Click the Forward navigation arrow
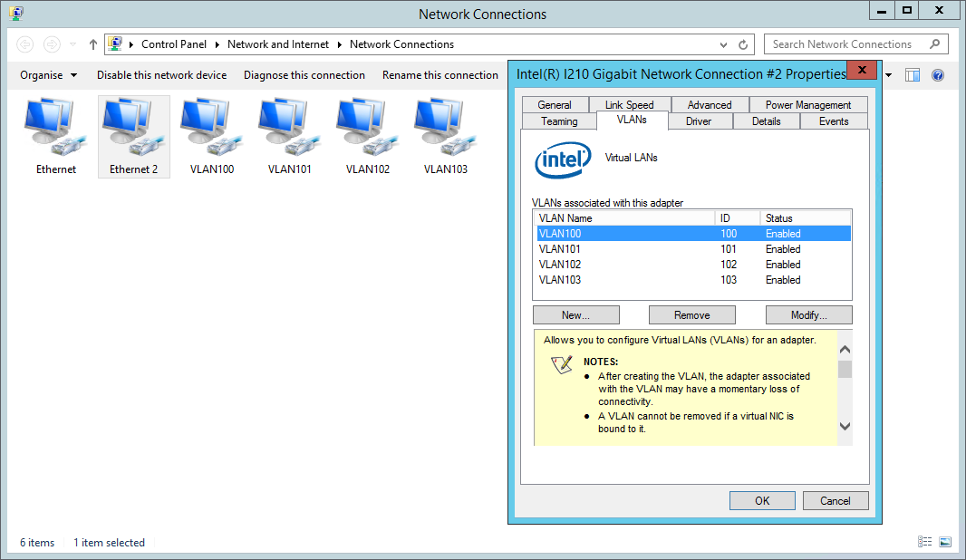966x560 pixels. click(52, 44)
